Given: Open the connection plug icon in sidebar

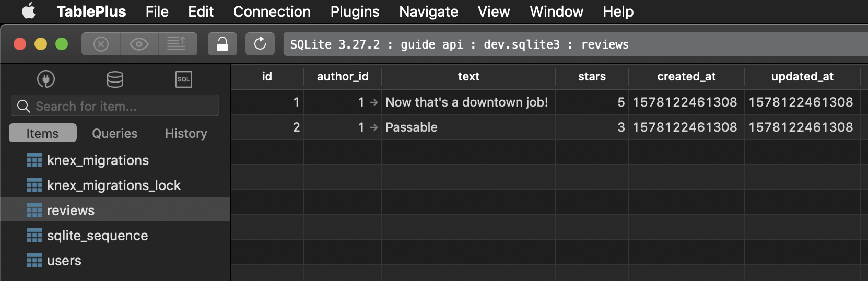Looking at the screenshot, I should 46,79.
